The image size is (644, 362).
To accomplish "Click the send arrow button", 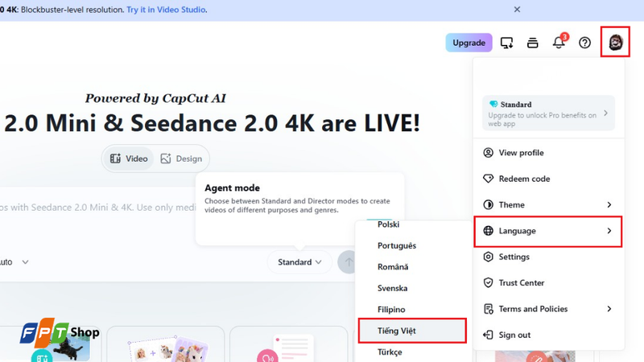I will [x=348, y=262].
